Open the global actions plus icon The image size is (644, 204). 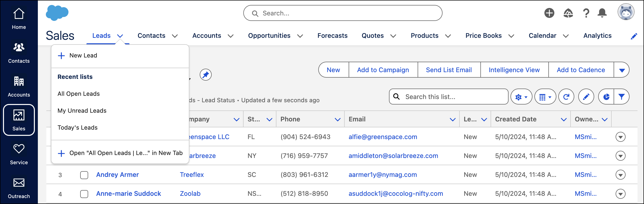click(x=549, y=13)
